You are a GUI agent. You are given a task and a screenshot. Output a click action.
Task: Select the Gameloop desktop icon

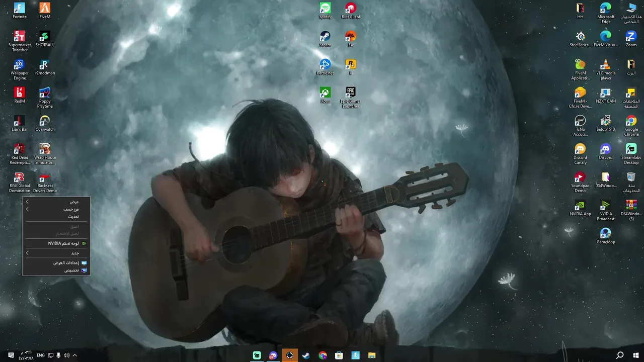click(606, 236)
